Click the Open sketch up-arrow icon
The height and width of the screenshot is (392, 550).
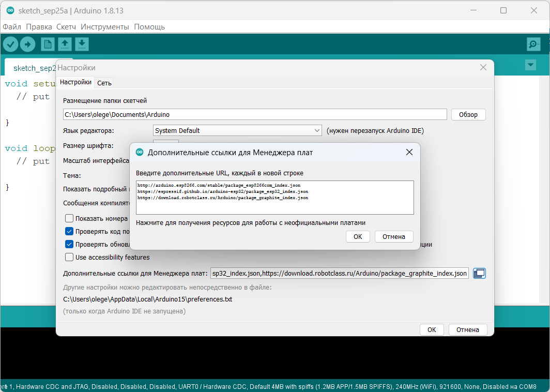pos(65,44)
